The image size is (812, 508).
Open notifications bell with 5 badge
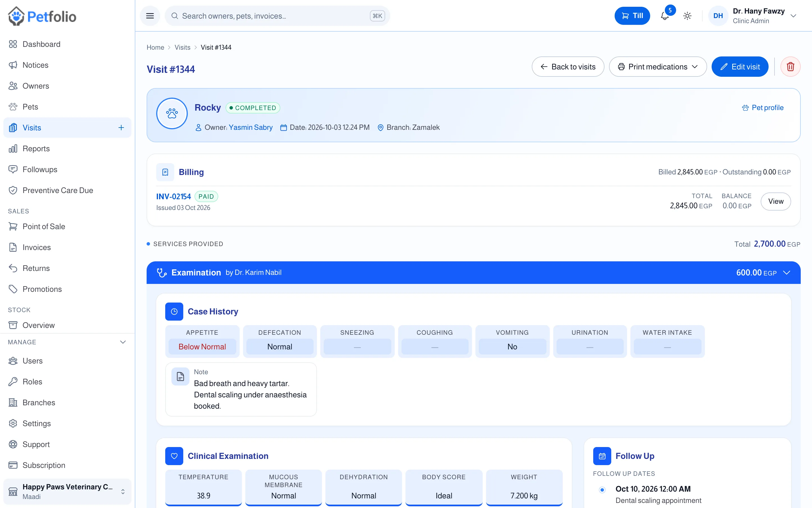[x=665, y=16]
